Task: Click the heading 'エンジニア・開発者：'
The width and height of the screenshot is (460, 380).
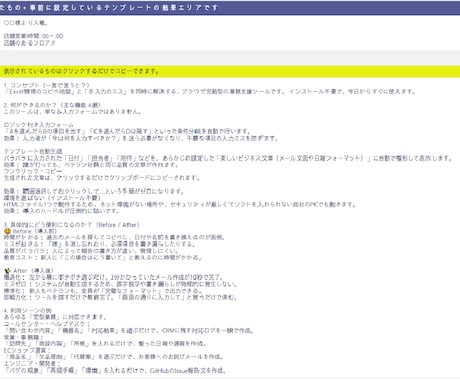Action: [x=32, y=363]
